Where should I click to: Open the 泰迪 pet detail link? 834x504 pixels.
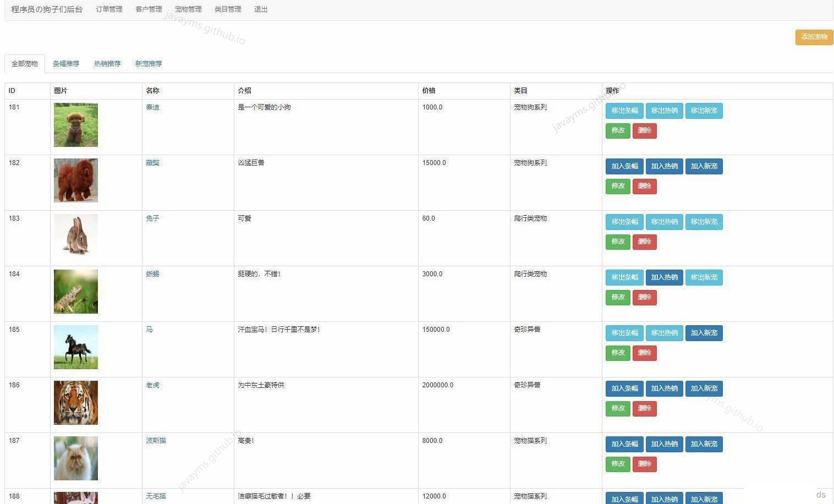click(152, 107)
